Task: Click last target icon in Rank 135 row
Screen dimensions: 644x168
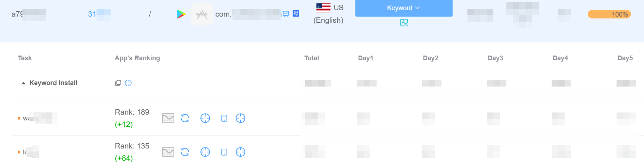Action: (240, 152)
